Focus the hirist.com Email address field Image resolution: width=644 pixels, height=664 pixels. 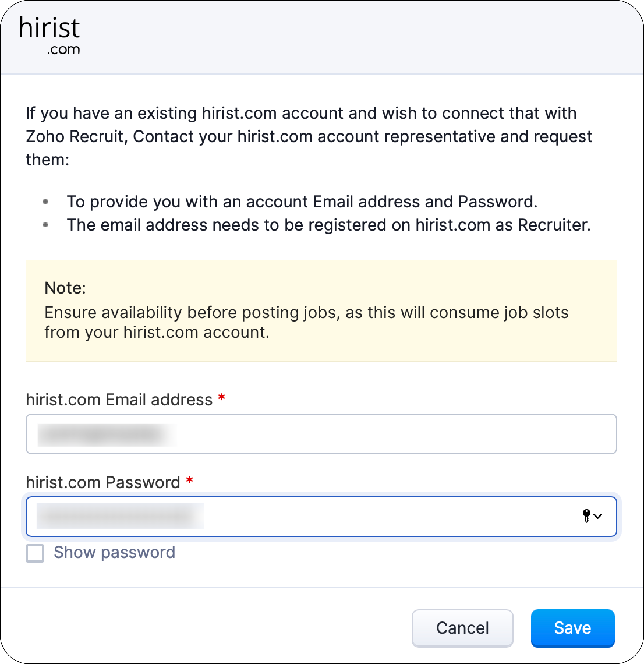(321, 434)
